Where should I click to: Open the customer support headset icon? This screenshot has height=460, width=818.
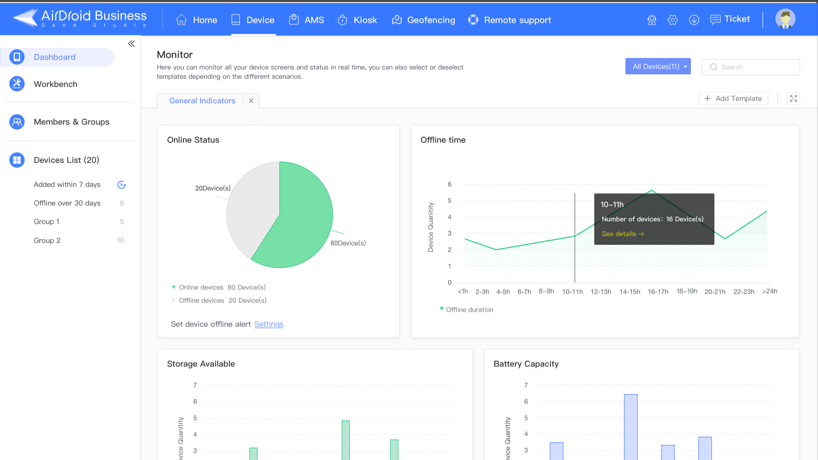click(x=652, y=20)
